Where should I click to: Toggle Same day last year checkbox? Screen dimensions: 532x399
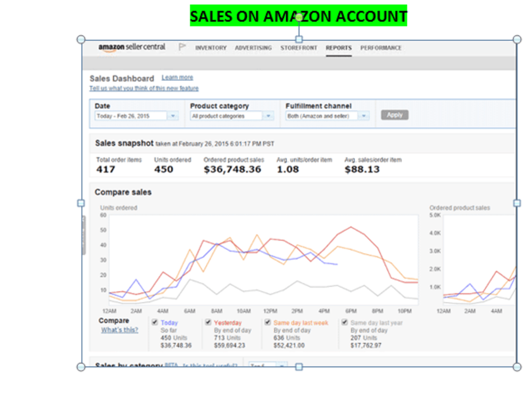(x=344, y=322)
